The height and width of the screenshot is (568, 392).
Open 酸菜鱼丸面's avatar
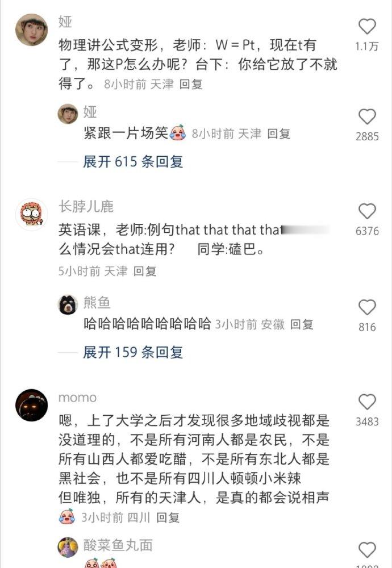68,547
